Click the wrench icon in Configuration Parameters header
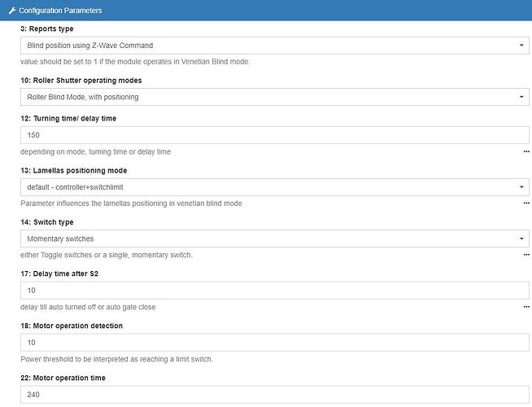The image size is (532, 407). 12,11
